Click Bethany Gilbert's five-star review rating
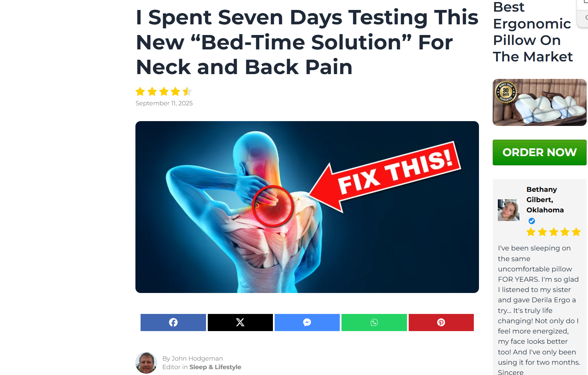Image resolution: width=588 pixels, height=375 pixels. pyautogui.click(x=554, y=232)
